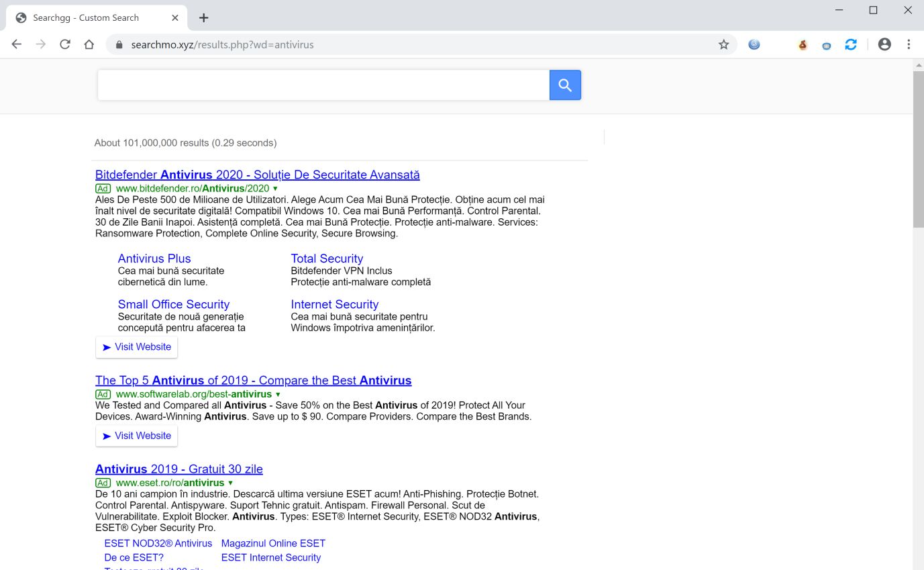Click the Ad badge beside www.bitdefender.ro
Image resolution: width=924 pixels, height=570 pixels.
point(103,189)
